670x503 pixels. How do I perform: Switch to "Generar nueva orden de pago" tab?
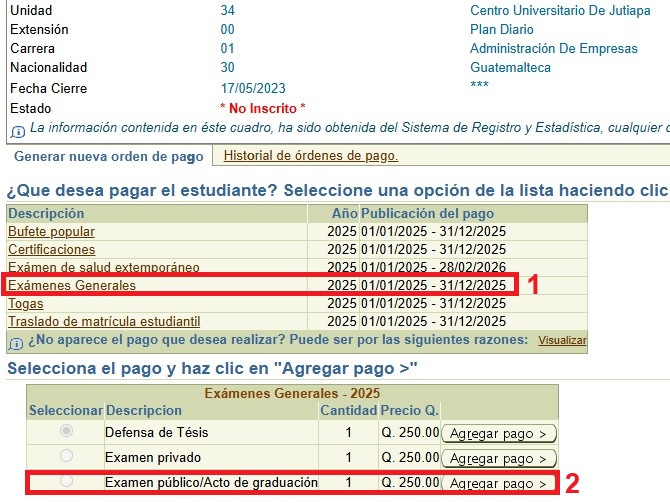[x=108, y=157]
